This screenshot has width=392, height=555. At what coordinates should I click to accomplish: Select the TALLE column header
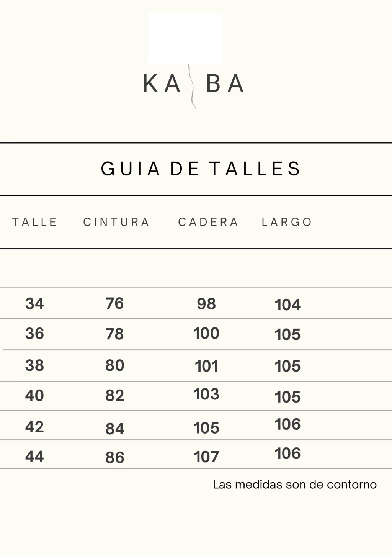click(x=35, y=222)
